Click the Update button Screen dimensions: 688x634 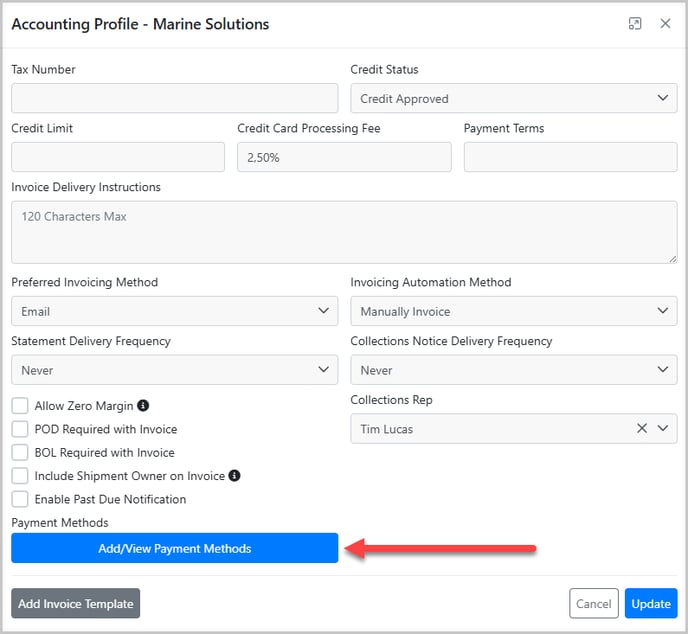click(x=650, y=603)
